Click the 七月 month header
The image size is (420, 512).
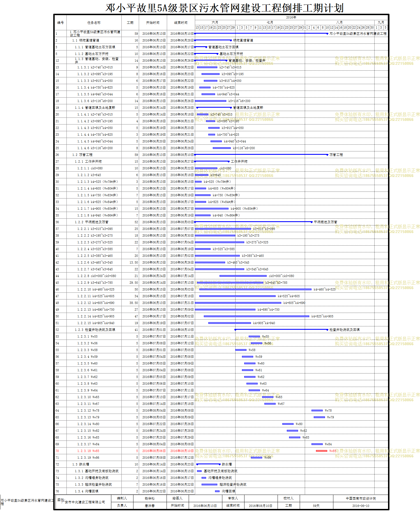270,22
